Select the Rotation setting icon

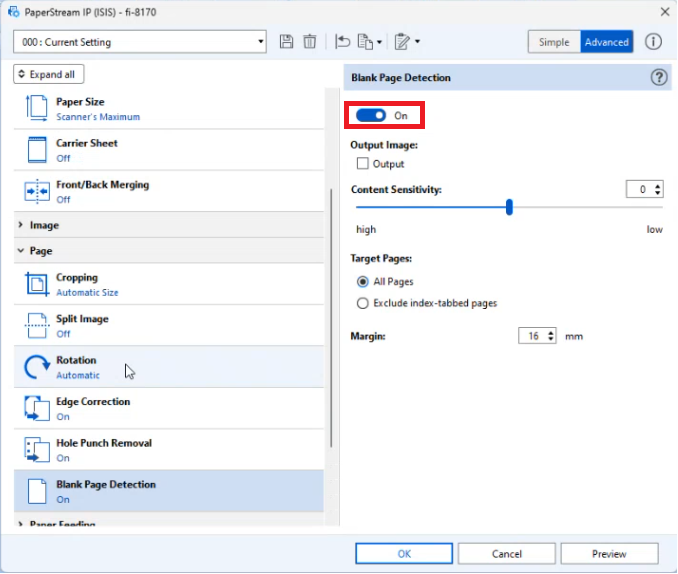pyautogui.click(x=37, y=368)
